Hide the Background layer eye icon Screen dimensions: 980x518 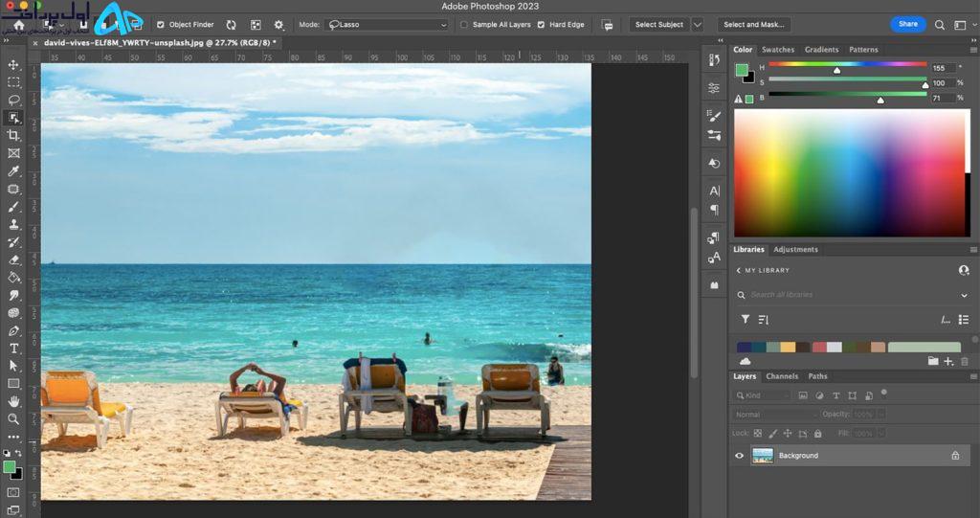coord(740,456)
